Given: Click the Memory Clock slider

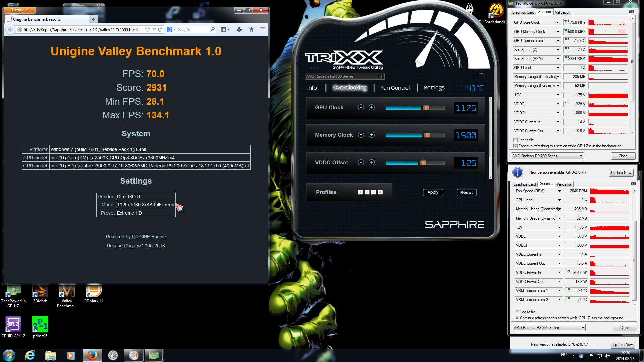Looking at the screenshot, I should coord(415,135).
